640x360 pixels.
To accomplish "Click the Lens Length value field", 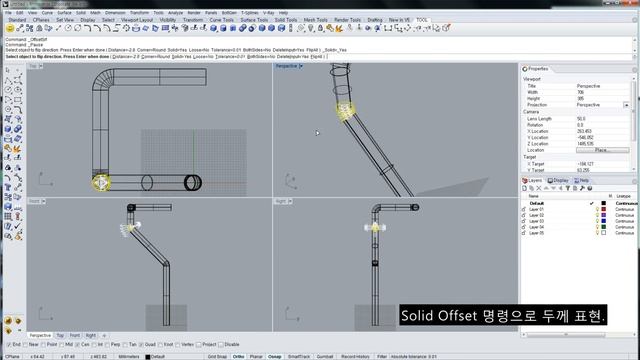I will coord(602,119).
